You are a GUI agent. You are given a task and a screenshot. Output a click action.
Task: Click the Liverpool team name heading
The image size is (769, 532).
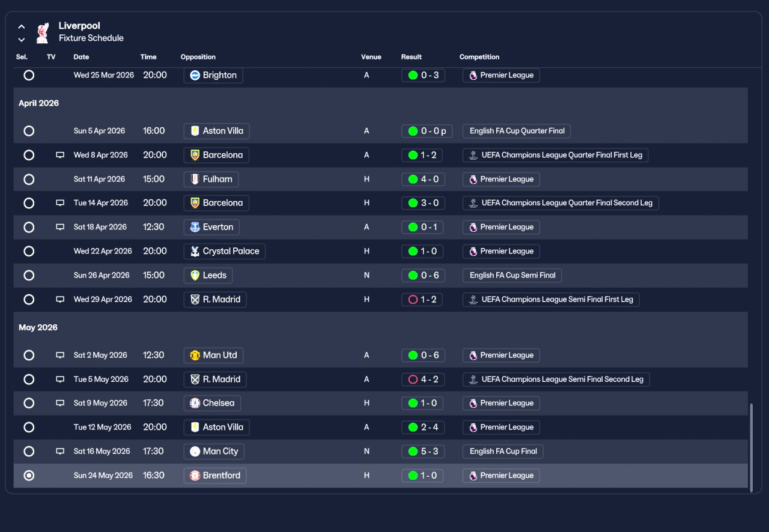point(79,26)
